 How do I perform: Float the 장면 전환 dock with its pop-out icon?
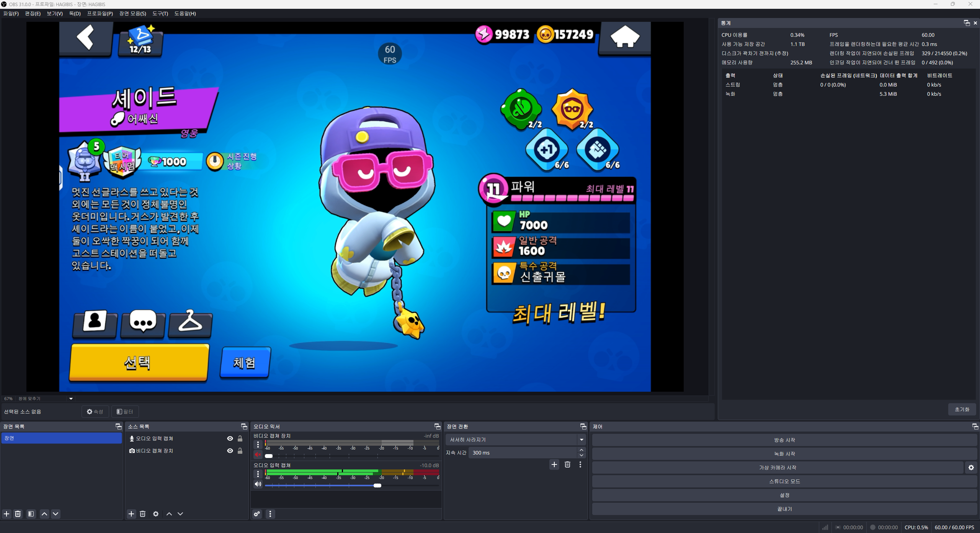(583, 427)
